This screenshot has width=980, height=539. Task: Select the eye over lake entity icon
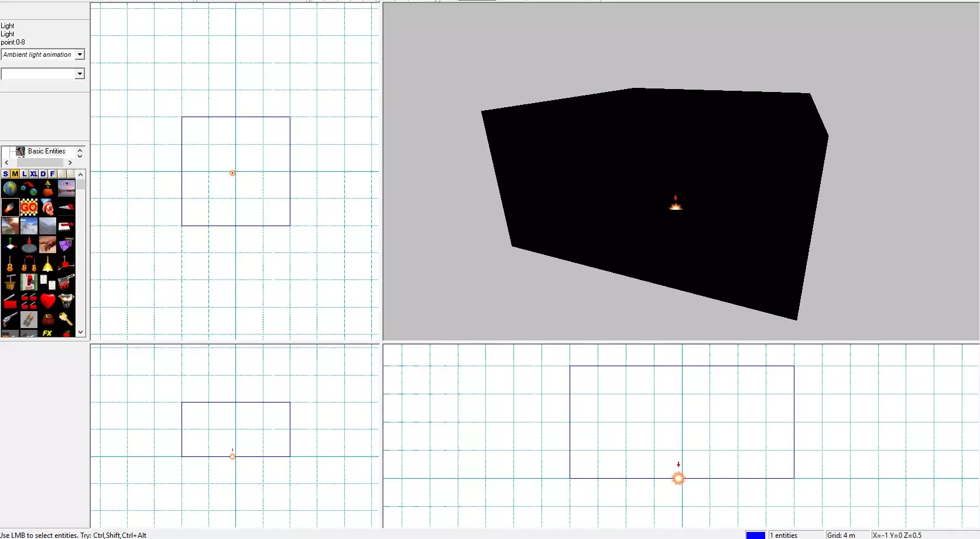(66, 189)
